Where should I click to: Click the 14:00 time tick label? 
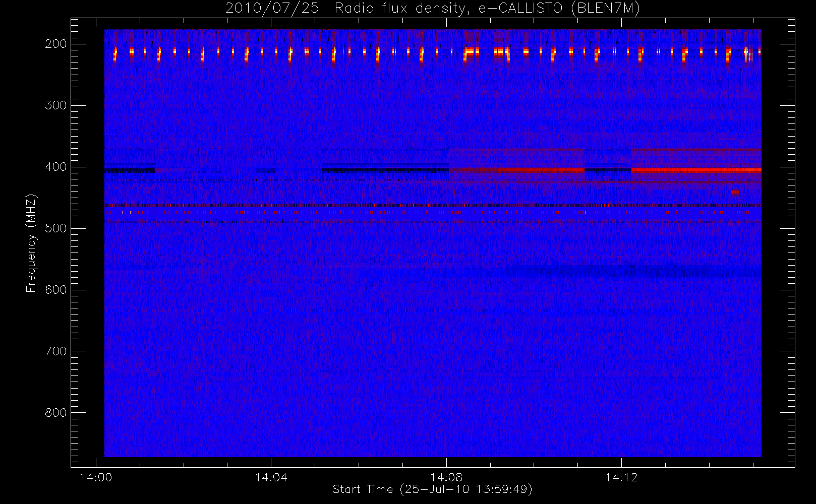96,477
